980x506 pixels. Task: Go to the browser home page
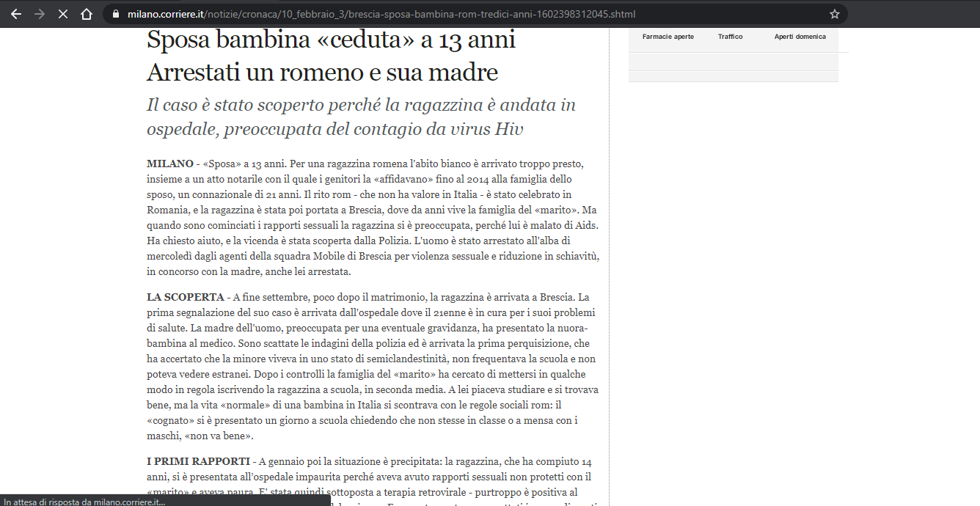click(87, 14)
